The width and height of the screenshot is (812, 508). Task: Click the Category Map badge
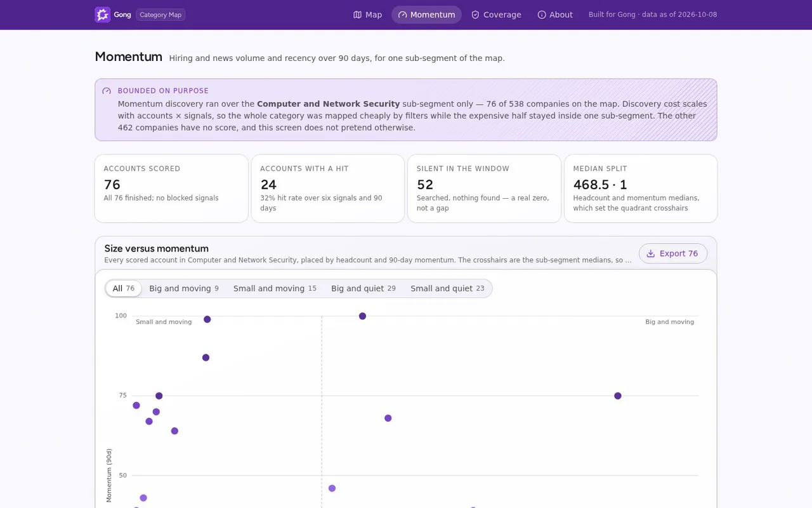coord(160,15)
